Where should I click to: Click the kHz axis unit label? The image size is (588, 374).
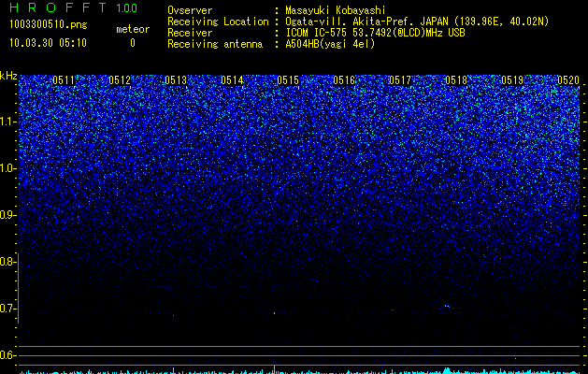(x=8, y=76)
